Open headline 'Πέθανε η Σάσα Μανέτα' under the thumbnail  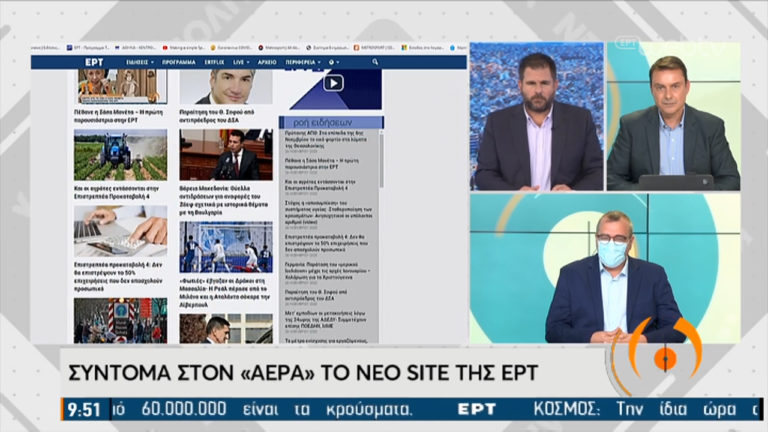coord(118,116)
